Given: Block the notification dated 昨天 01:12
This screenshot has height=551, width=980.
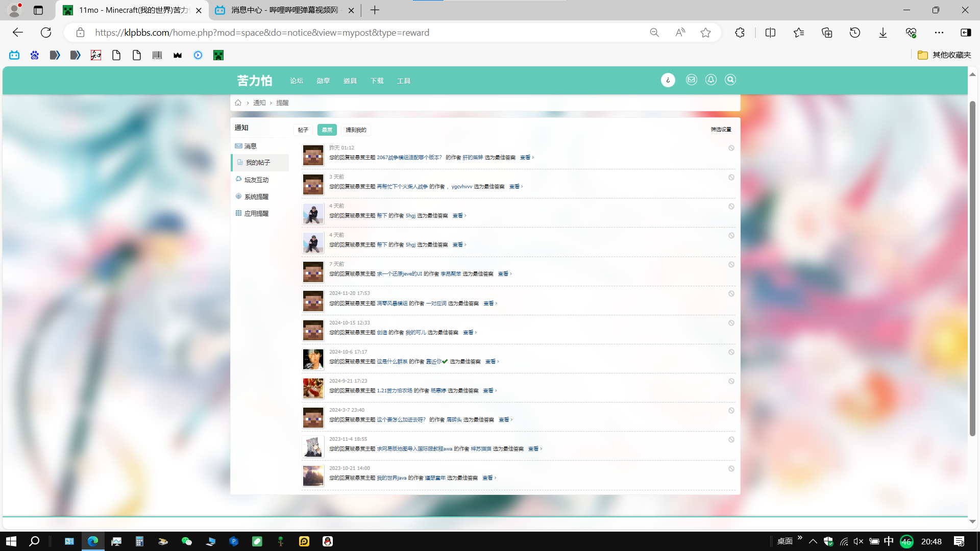Looking at the screenshot, I should (731, 148).
